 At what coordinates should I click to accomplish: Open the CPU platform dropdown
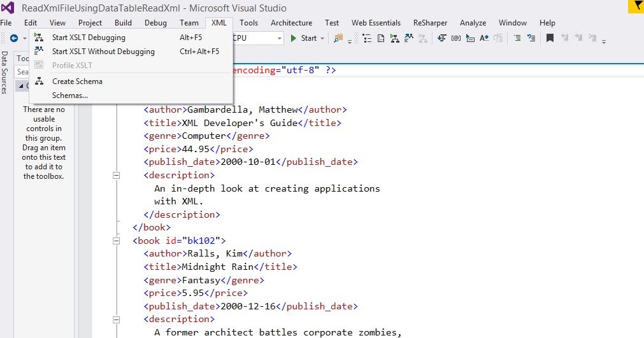tap(279, 38)
